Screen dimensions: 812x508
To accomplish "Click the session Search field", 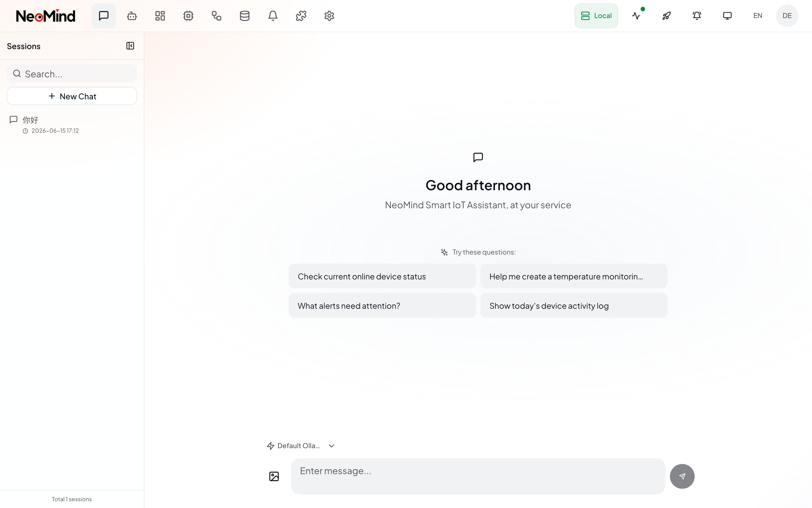I will pos(72,74).
